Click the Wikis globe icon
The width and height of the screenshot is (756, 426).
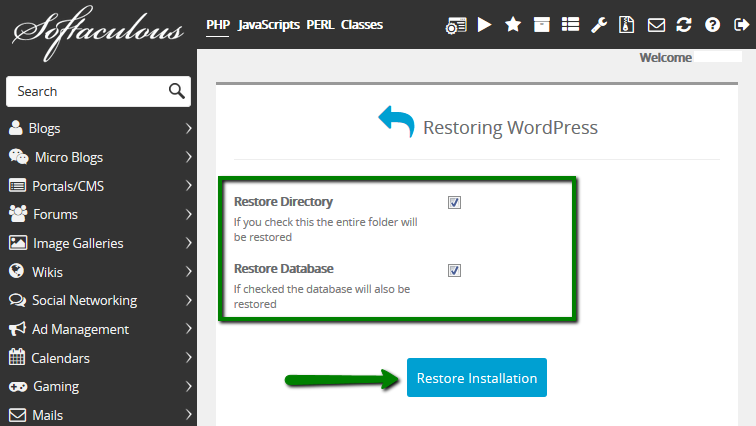(x=16, y=271)
